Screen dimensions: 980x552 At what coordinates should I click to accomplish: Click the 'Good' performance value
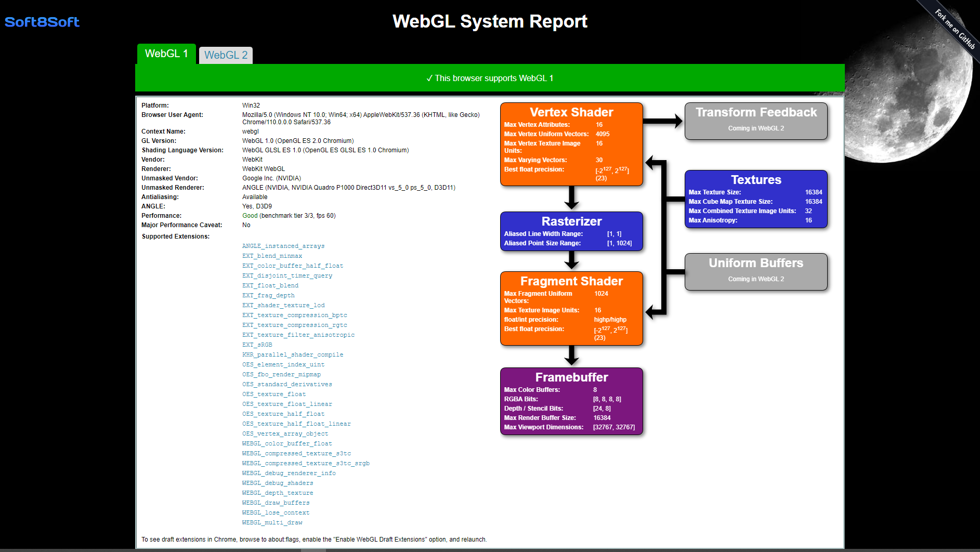pos(250,216)
